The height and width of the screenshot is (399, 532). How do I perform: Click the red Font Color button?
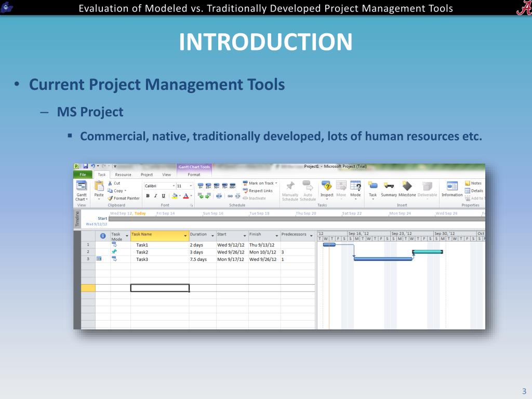point(185,196)
